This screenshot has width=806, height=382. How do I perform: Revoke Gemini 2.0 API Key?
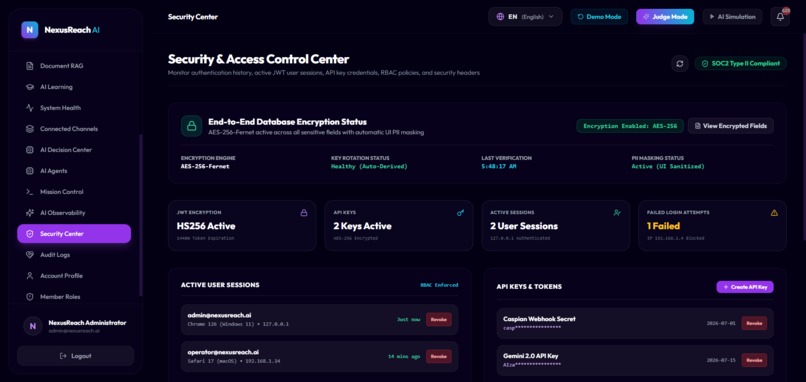(754, 360)
